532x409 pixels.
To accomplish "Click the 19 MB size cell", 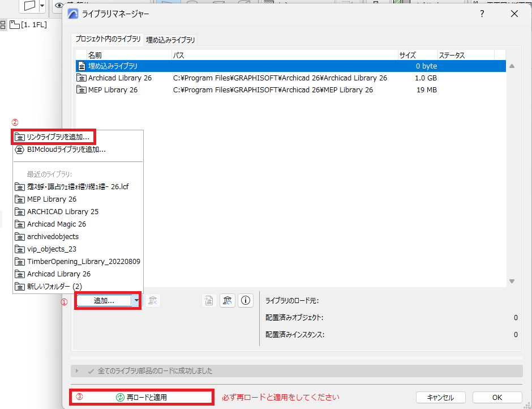I will pos(427,90).
